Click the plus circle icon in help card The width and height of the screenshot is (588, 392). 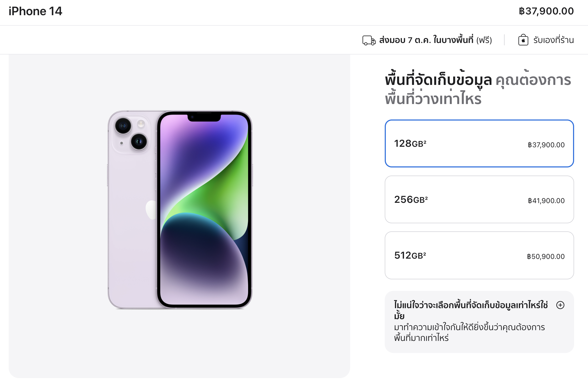(560, 305)
